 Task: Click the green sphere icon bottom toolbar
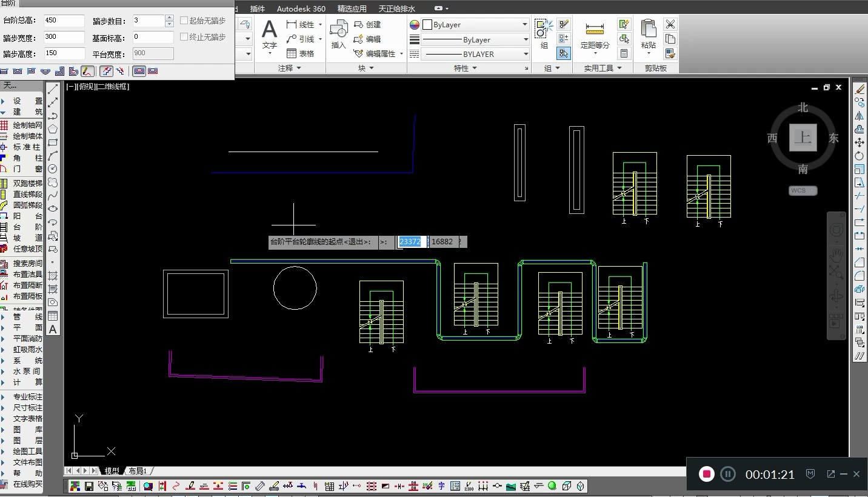552,486
